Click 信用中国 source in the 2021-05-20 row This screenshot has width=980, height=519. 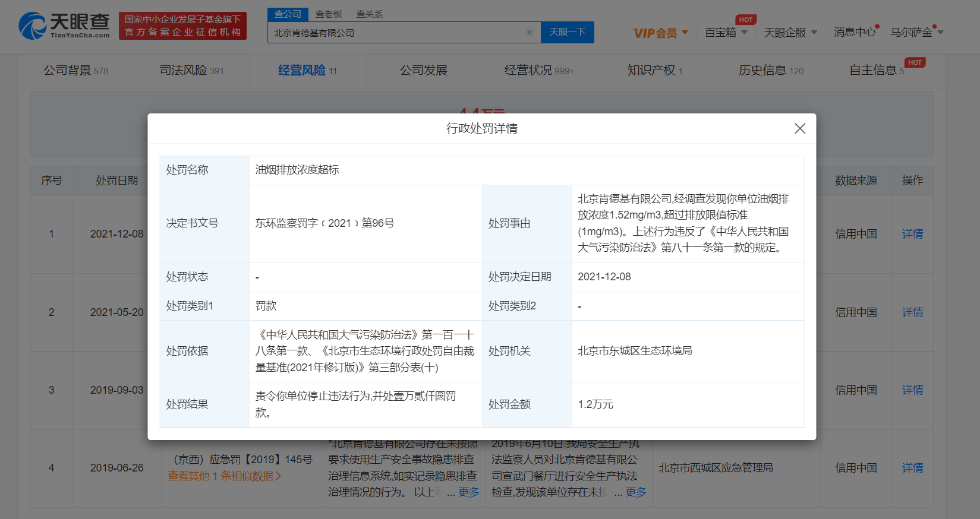click(x=856, y=312)
